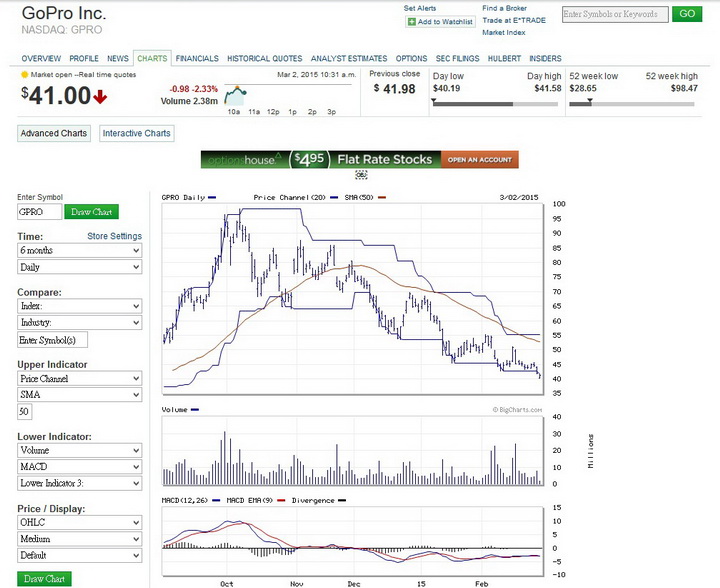Expand the Price Channel upper indicator dropdown

pos(79,378)
